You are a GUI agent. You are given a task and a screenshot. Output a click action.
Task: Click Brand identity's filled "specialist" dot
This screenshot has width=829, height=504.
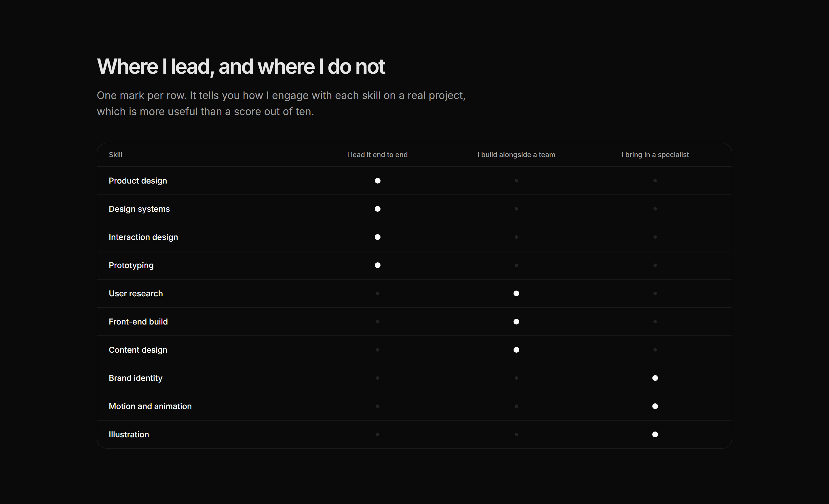click(655, 378)
